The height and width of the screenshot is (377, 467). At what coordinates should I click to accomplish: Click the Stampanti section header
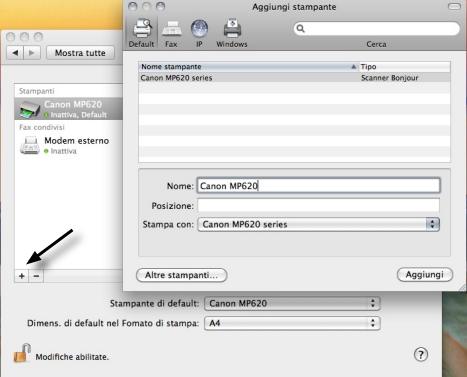pos(37,91)
